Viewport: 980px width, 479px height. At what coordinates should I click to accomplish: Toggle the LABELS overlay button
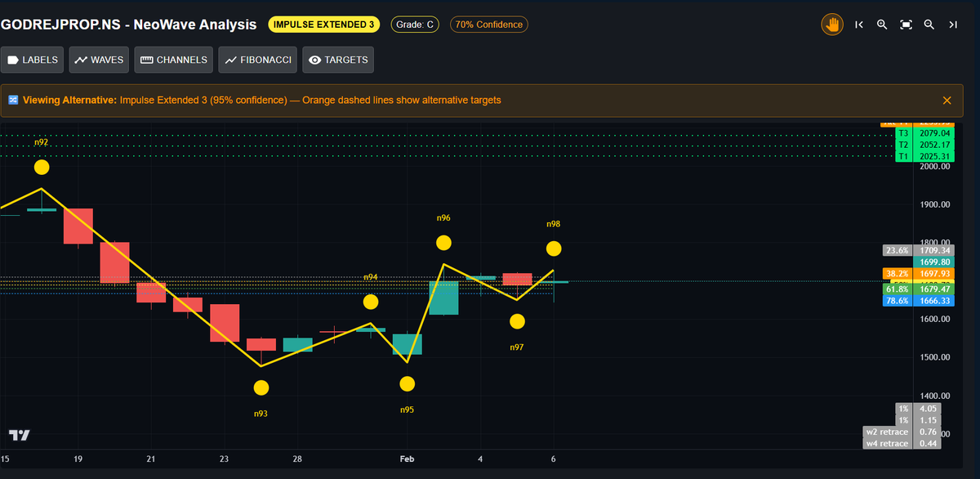click(33, 60)
